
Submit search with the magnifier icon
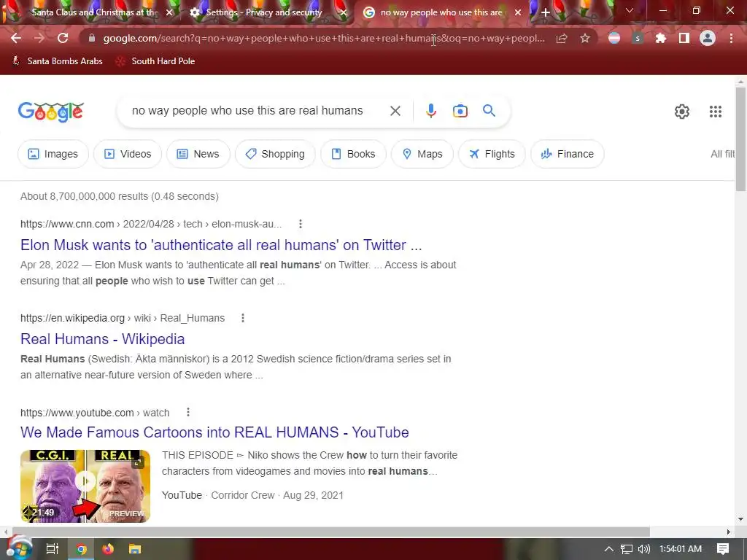click(489, 111)
